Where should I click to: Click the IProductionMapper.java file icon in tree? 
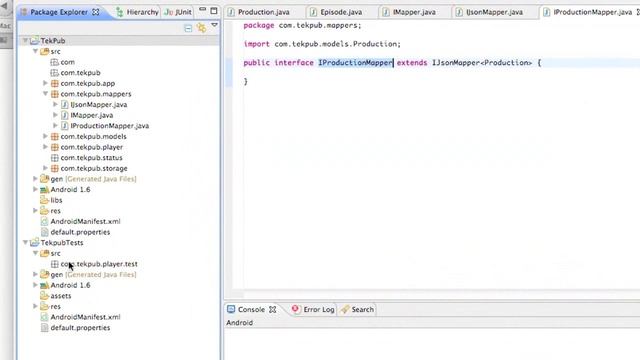64,126
